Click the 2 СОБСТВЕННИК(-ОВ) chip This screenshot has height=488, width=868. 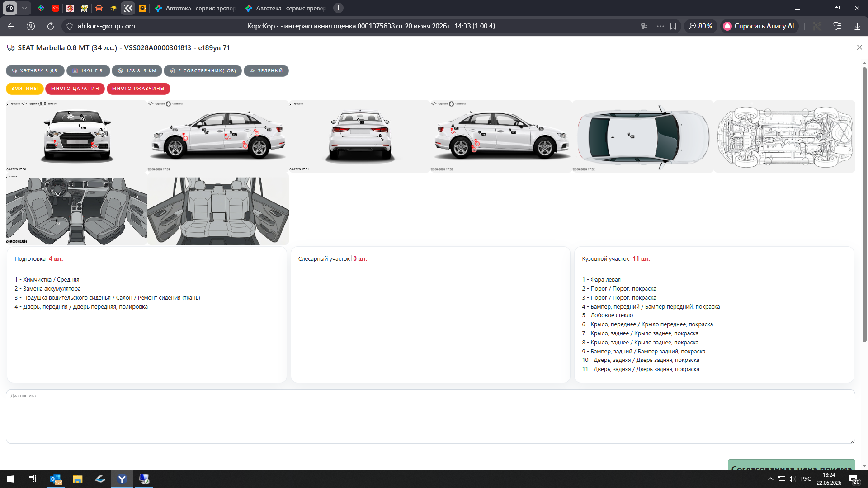203,71
